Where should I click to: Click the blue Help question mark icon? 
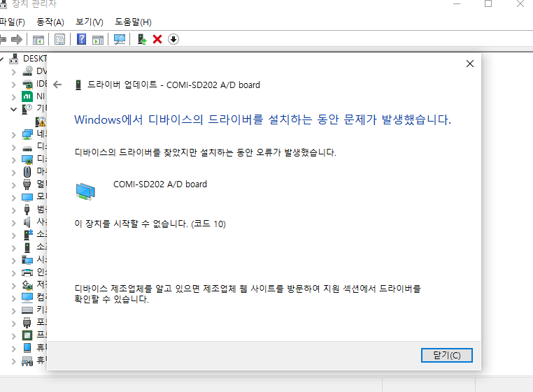click(82, 39)
